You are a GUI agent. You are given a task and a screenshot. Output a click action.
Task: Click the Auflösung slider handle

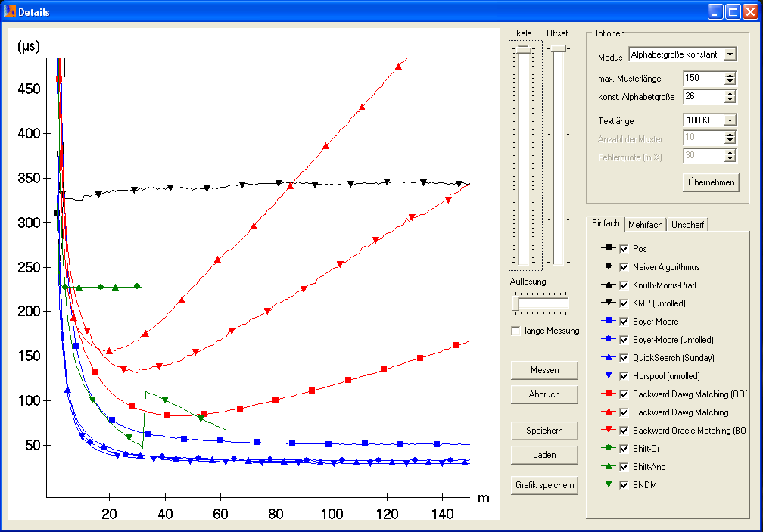516,303
